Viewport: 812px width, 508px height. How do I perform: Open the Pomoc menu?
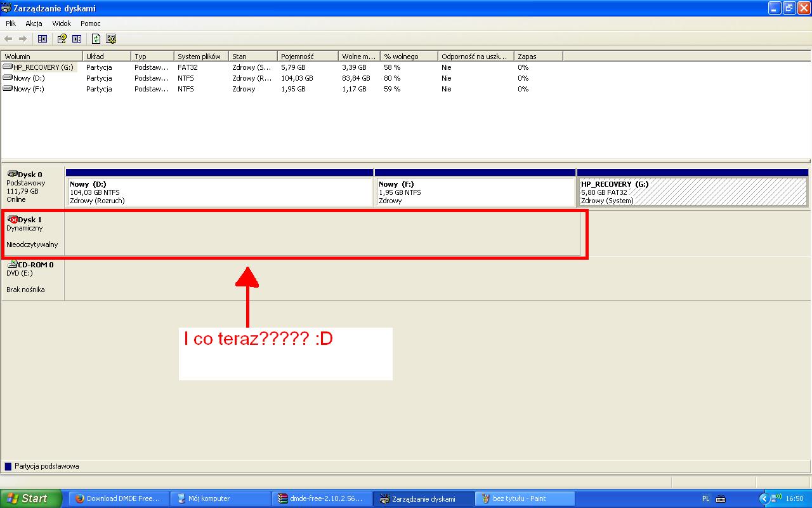pyautogui.click(x=91, y=23)
